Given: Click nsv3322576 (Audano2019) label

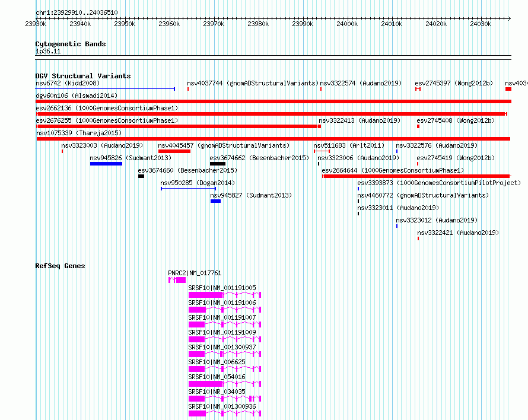Looking at the screenshot, I should click(437, 145).
